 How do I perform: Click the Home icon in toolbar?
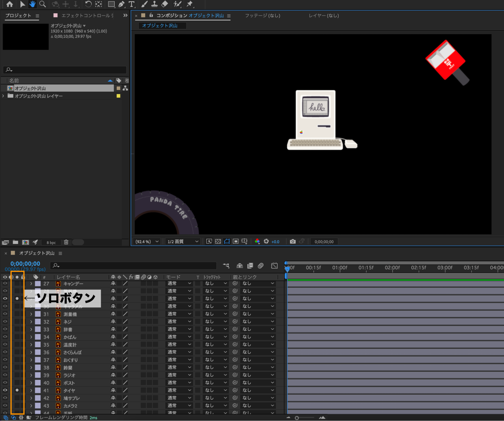tap(10, 4)
